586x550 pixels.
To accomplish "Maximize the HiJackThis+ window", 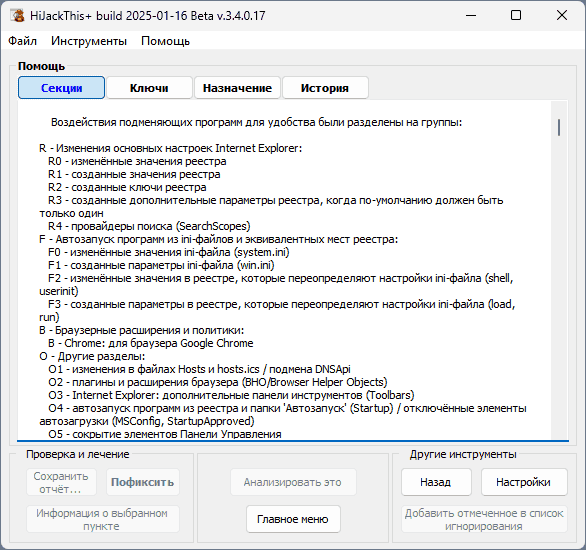I will (516, 15).
